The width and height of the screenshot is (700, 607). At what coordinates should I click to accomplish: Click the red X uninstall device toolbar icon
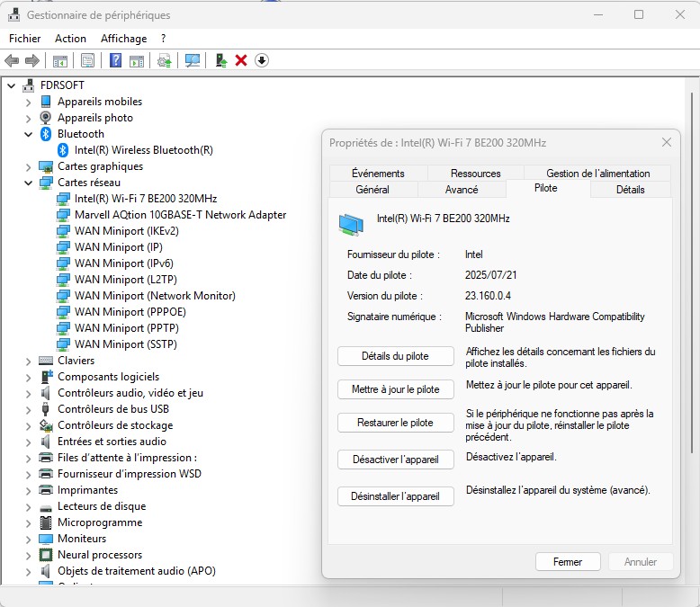tap(241, 60)
